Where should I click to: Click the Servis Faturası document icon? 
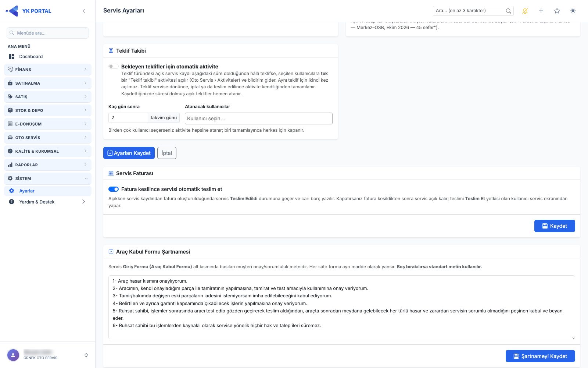111,173
